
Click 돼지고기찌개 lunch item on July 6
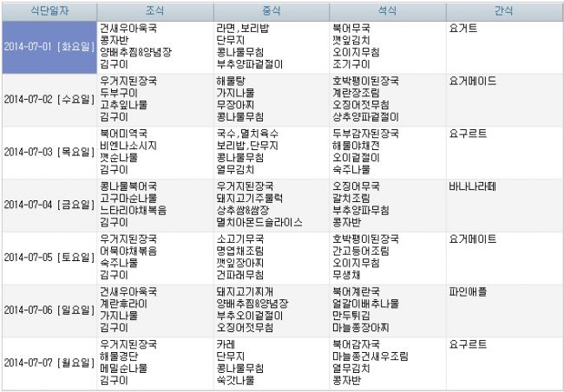click(246, 291)
